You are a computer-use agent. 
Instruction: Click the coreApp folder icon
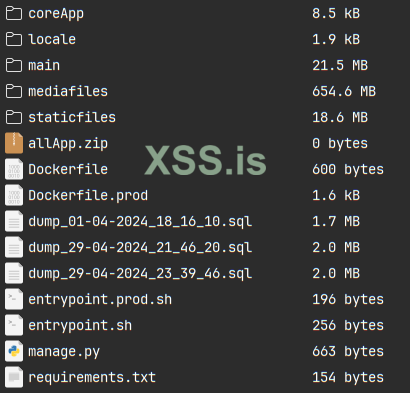[x=14, y=13]
